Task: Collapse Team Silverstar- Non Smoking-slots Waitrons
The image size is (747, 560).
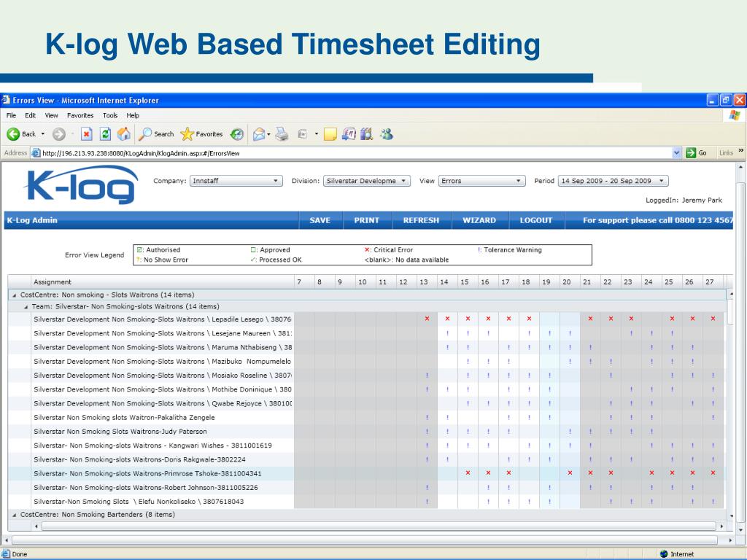Action: coord(26,307)
